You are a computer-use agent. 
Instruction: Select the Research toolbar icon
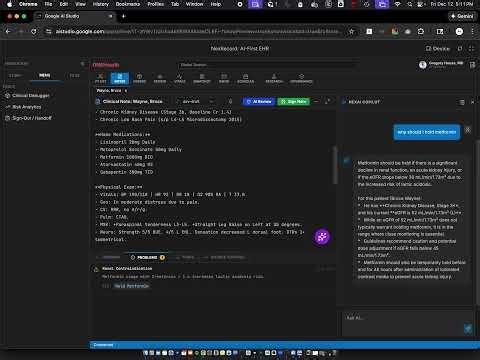coord(274,78)
